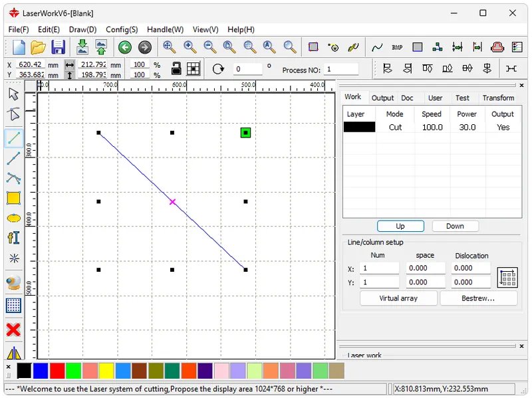Click the Up button

(x=400, y=226)
